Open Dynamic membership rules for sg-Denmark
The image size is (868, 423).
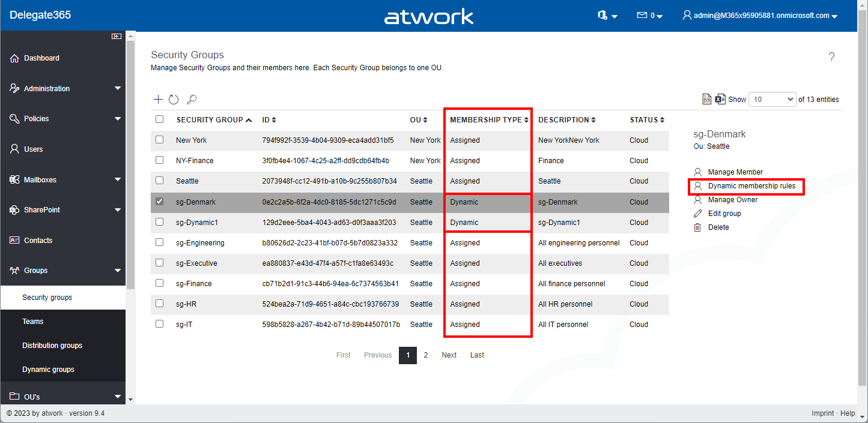point(751,186)
